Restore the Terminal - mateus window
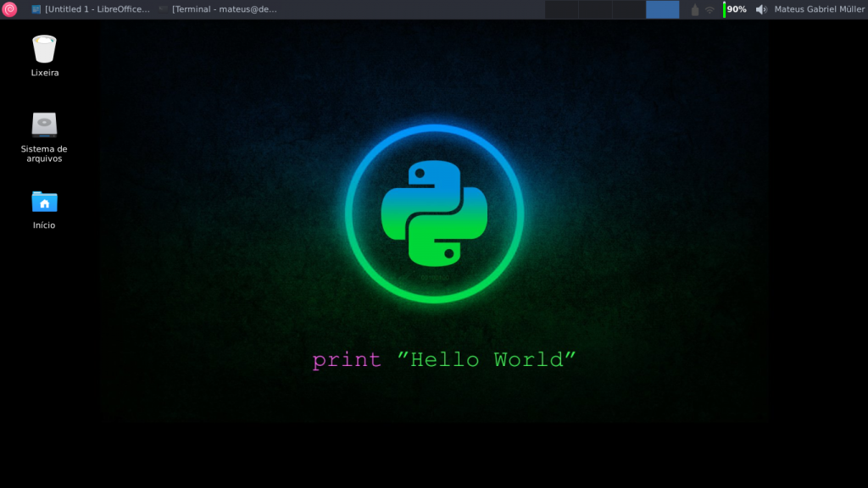 click(224, 9)
